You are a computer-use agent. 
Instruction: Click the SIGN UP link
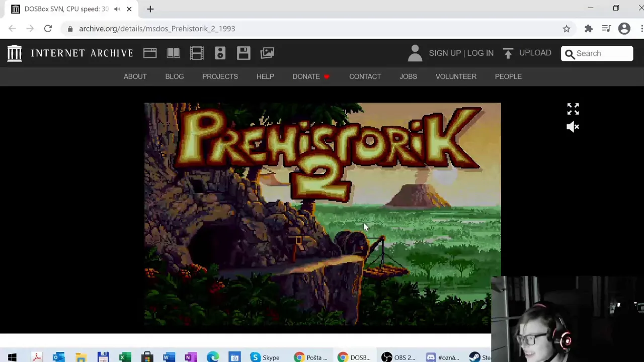[x=445, y=53]
